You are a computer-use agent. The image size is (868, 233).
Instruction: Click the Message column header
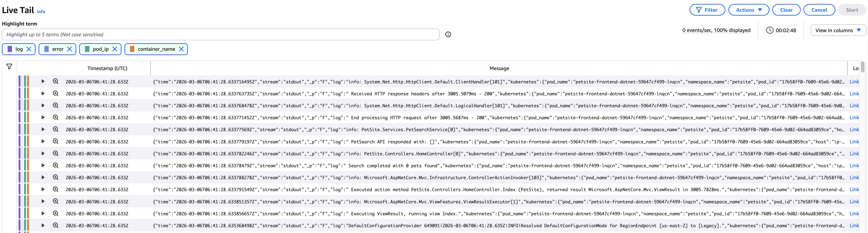tap(499, 68)
